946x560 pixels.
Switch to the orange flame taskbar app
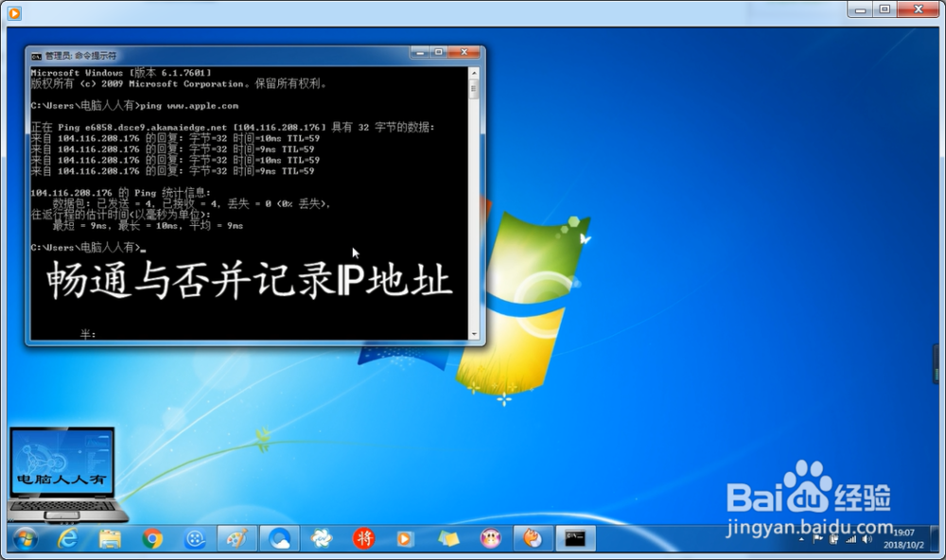533,539
